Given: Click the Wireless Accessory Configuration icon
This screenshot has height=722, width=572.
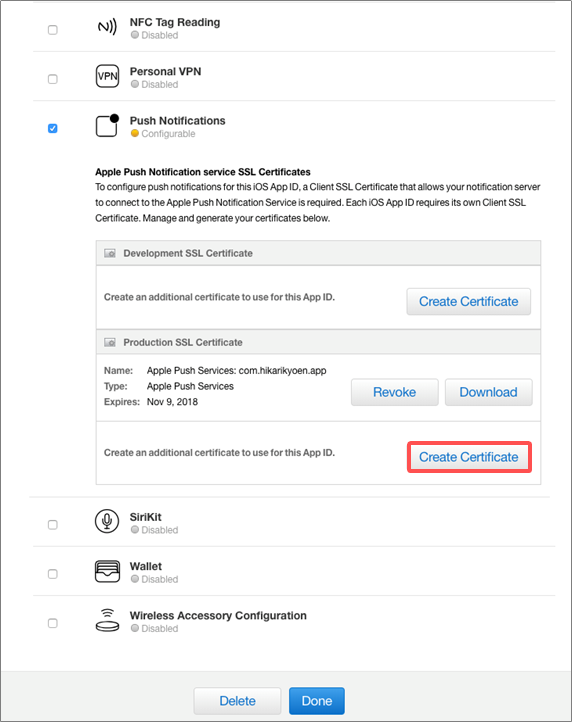Looking at the screenshot, I should 107,620.
